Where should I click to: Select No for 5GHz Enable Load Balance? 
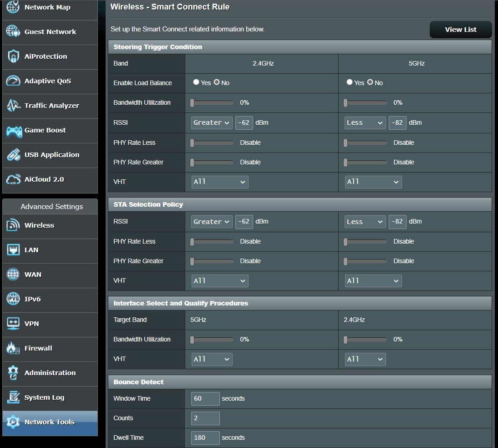(370, 82)
